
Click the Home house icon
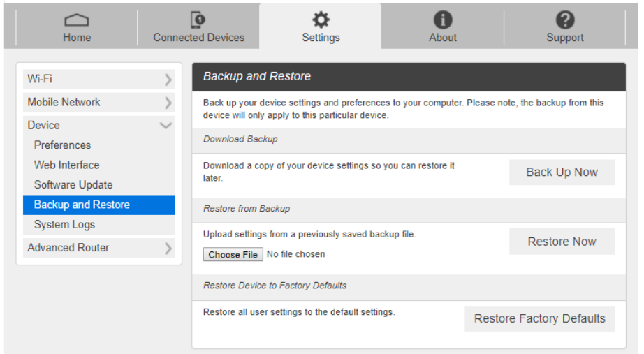point(77,20)
